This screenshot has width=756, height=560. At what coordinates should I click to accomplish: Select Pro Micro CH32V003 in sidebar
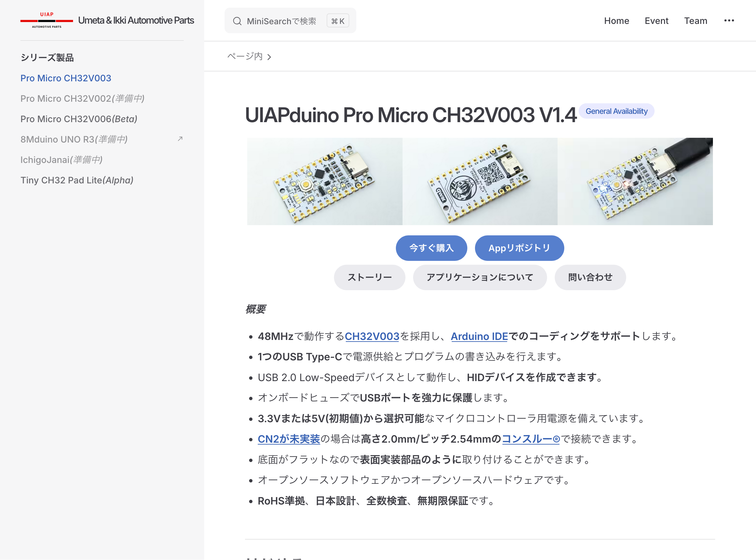[66, 78]
